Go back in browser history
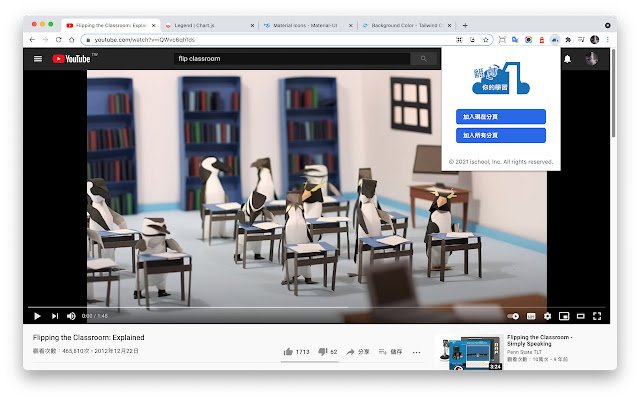 [32, 40]
